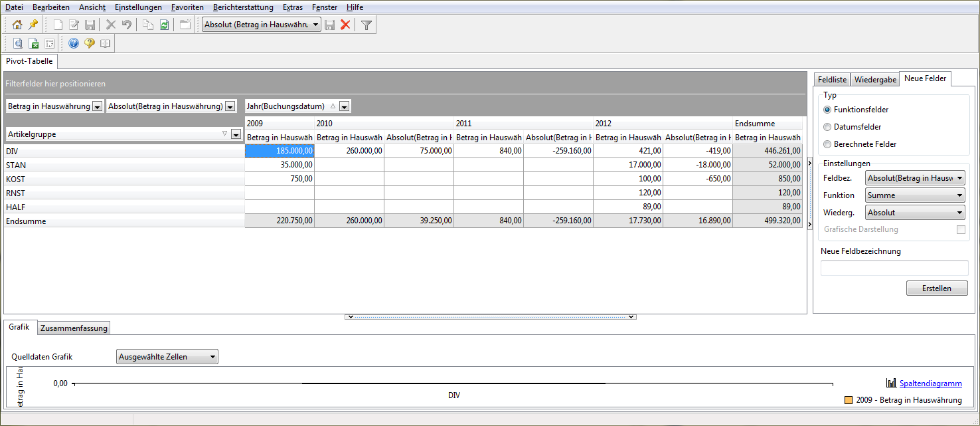Switch to the Feldliste tab

833,80
